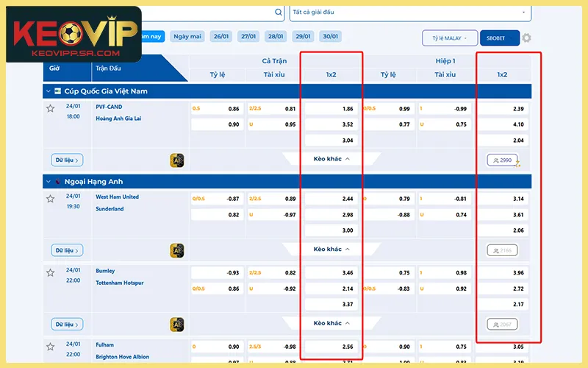Click the Brighton Hove Albion team name

coord(122,356)
